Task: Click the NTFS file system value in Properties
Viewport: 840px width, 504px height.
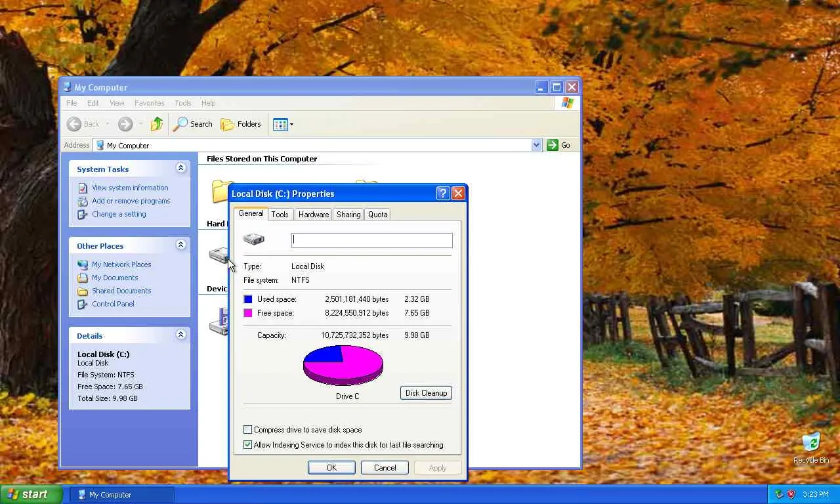Action: (300, 280)
